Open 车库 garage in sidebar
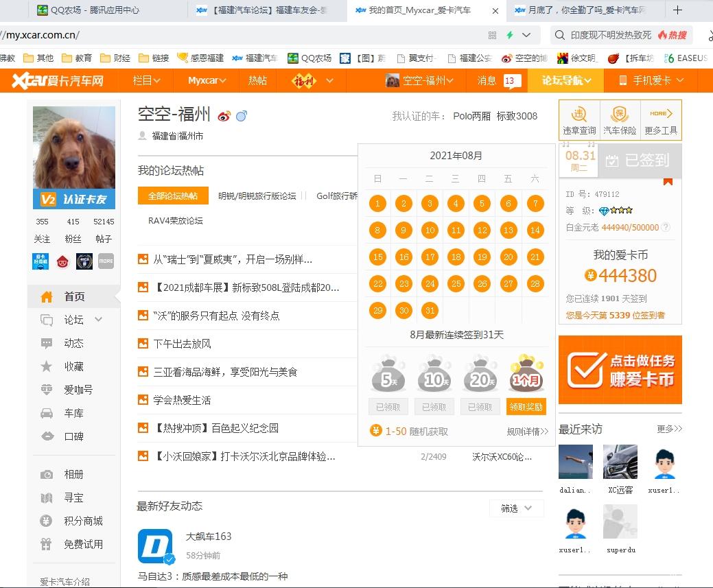This screenshot has width=713, height=588. click(73, 413)
